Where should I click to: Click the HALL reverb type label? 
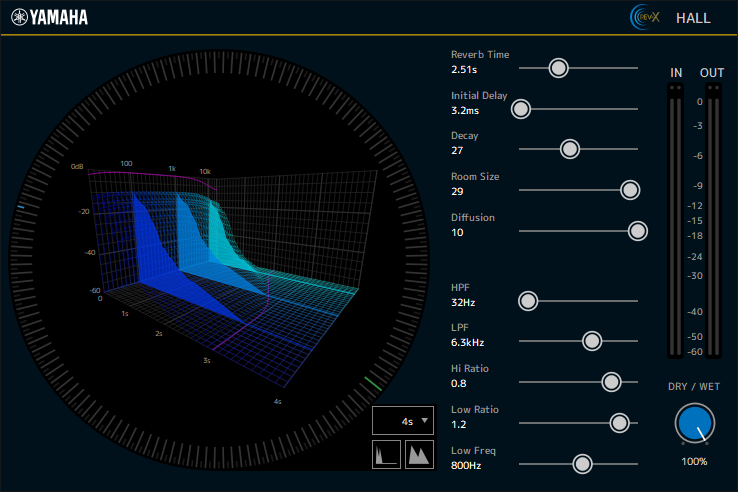click(x=694, y=18)
